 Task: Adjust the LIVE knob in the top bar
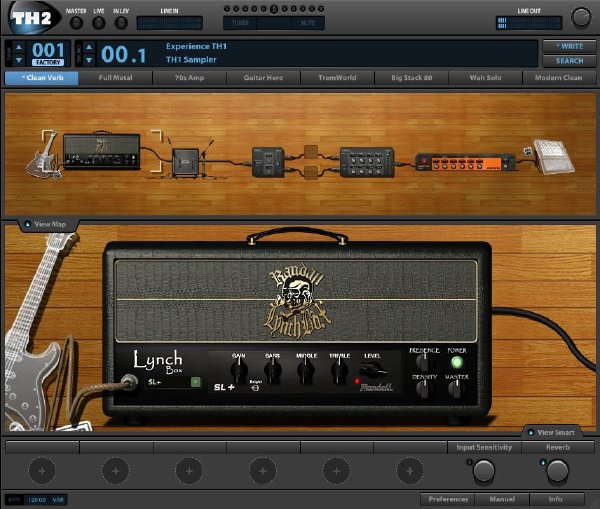click(99, 23)
